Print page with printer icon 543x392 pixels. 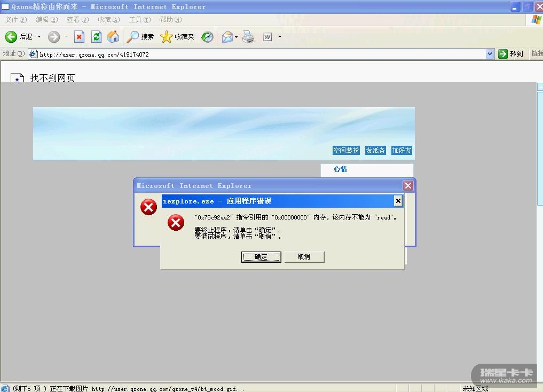point(248,37)
